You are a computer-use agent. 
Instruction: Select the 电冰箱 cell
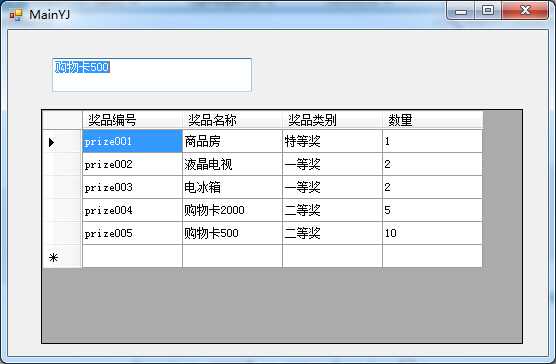tap(232, 187)
